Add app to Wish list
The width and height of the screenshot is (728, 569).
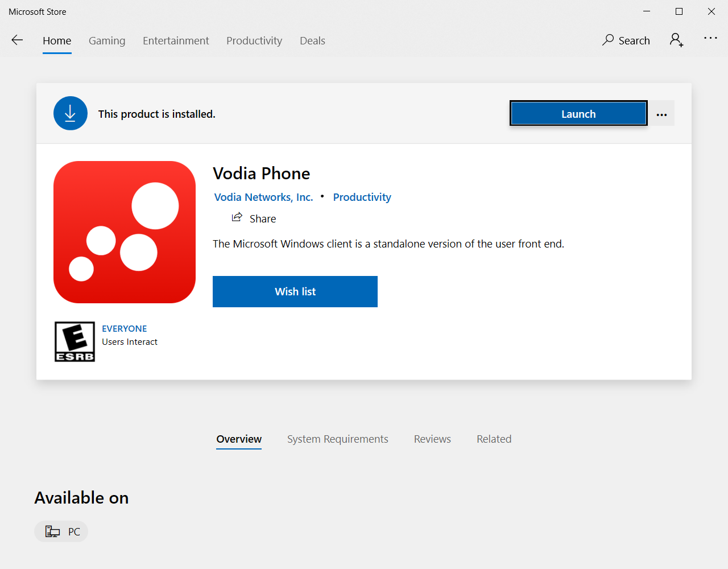[x=295, y=291]
